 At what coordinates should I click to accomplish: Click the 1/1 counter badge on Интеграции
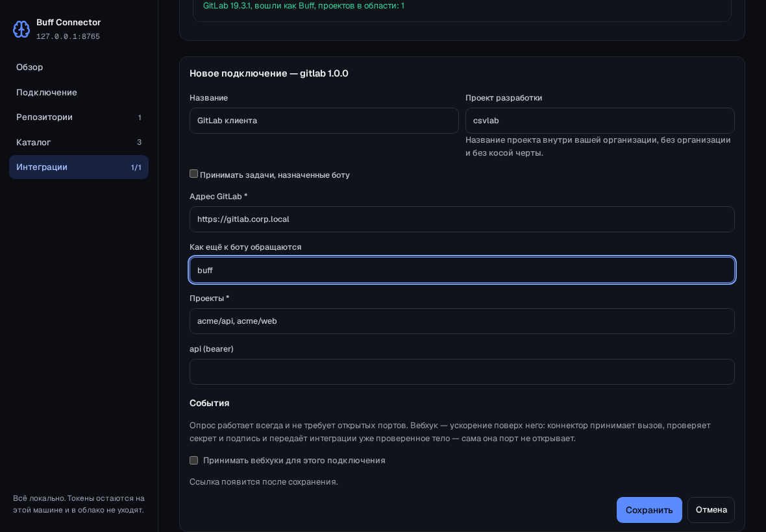point(136,167)
